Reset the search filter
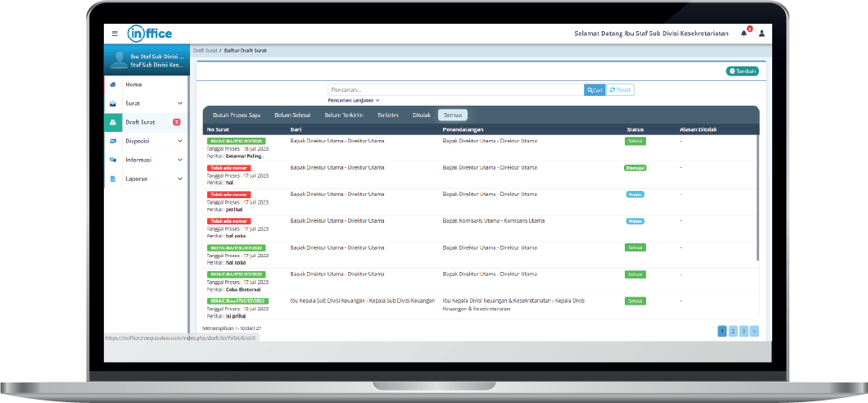This screenshot has height=403, width=868. 620,90
